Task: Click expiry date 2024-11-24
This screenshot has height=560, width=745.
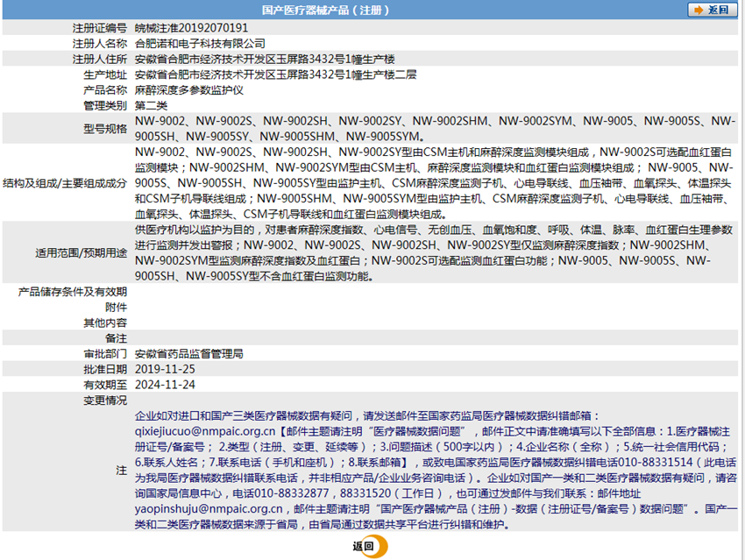Action: (165, 385)
